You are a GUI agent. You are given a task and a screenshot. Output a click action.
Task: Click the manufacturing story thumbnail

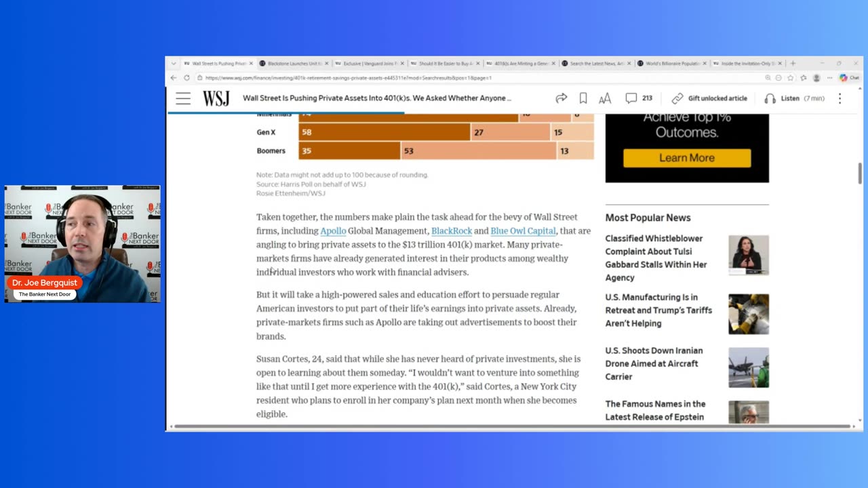click(x=749, y=314)
